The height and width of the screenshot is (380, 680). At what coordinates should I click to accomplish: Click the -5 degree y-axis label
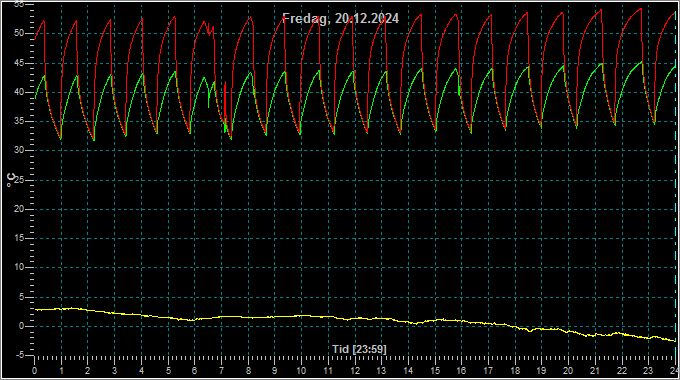[20, 355]
